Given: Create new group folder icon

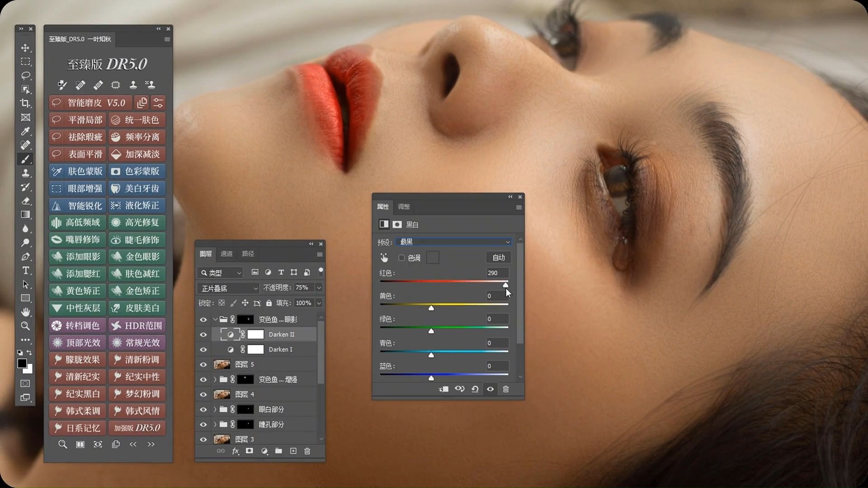Looking at the screenshot, I should [x=278, y=451].
